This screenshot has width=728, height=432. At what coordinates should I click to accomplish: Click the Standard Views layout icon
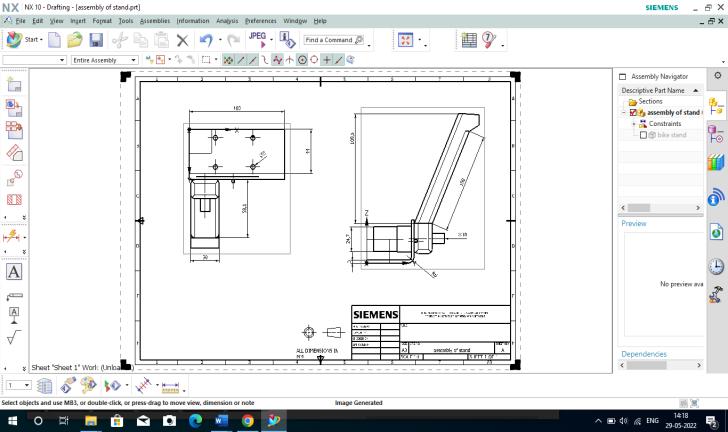pyautogui.click(x=14, y=131)
